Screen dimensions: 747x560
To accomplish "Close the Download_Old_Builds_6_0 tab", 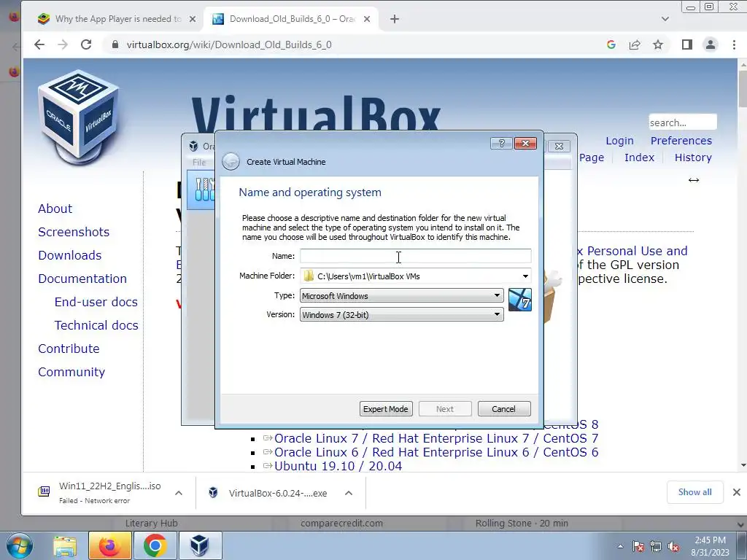I will point(367,19).
